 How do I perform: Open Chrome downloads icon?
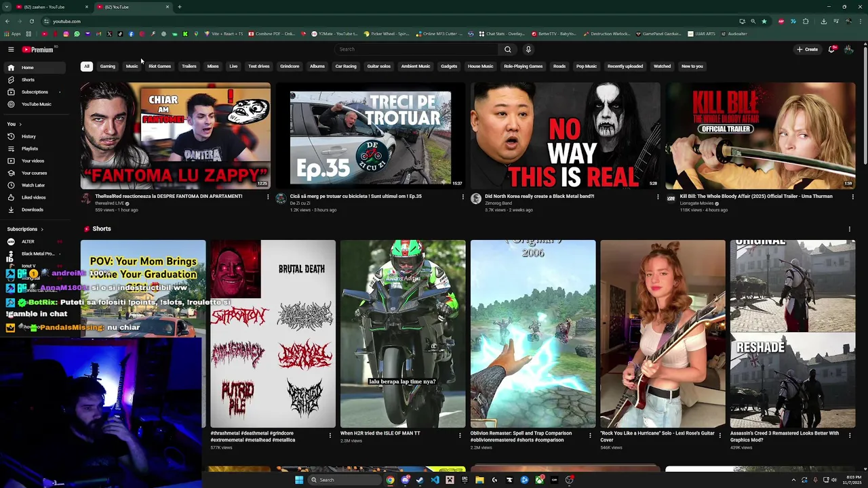pos(823,21)
